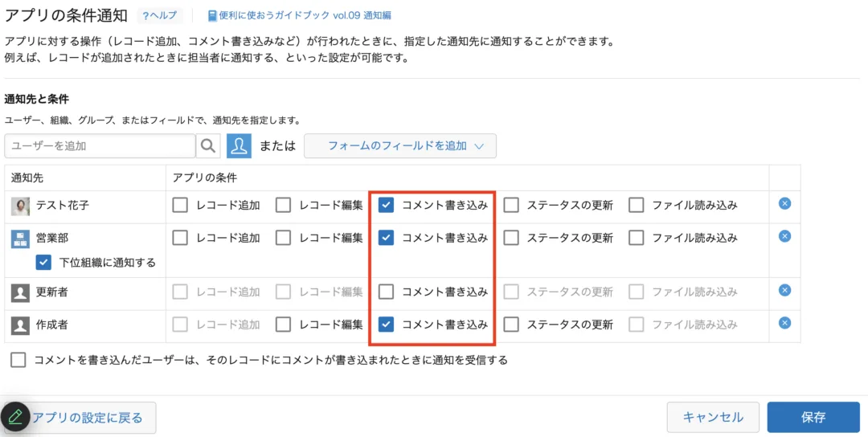
Task: Open the ?ヘルプ help link
Action: 159,15
